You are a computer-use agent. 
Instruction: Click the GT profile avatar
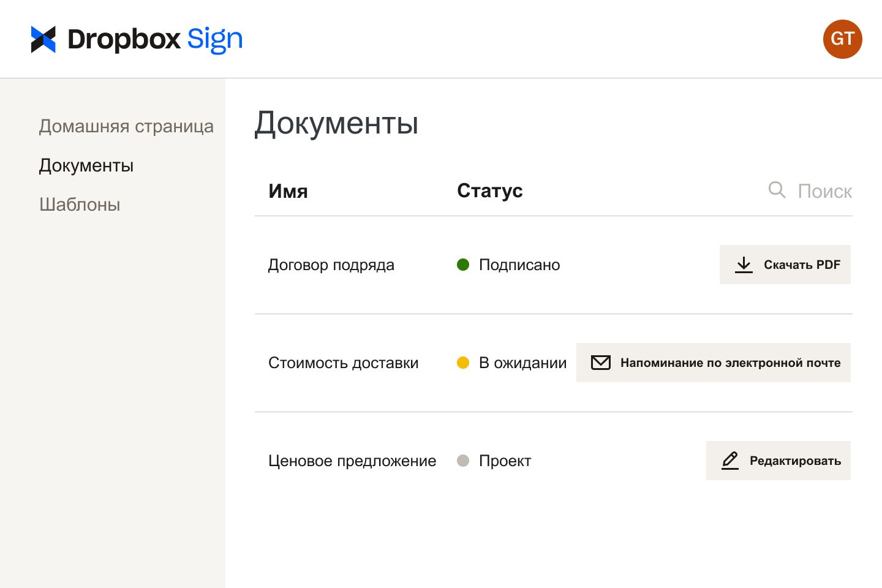pyautogui.click(x=842, y=39)
